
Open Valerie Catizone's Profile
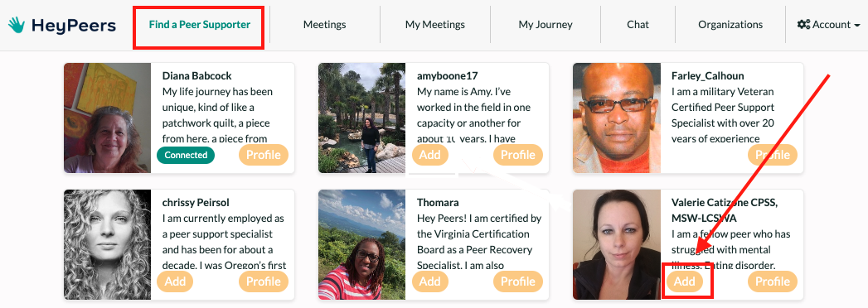[x=773, y=282]
